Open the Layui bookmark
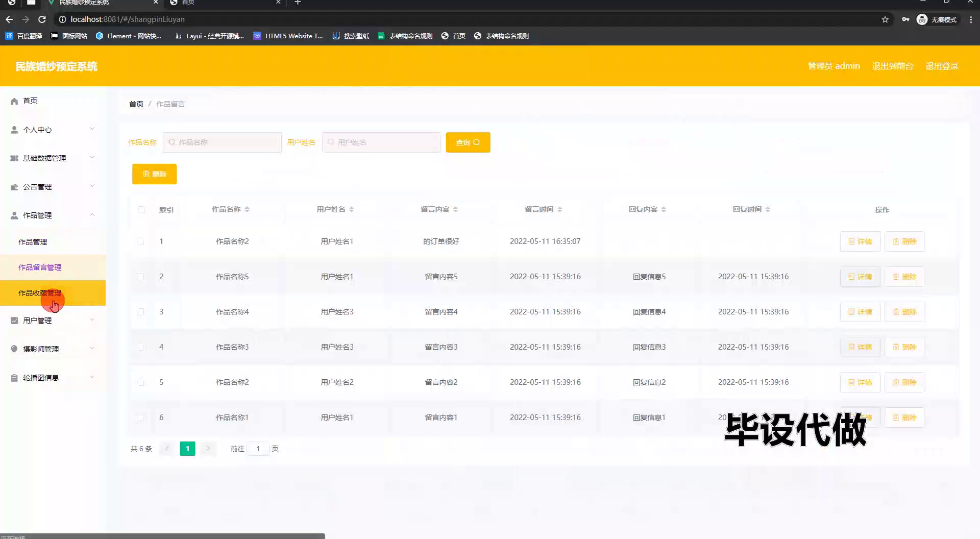Screen dimensions: 980x539 point(209,36)
